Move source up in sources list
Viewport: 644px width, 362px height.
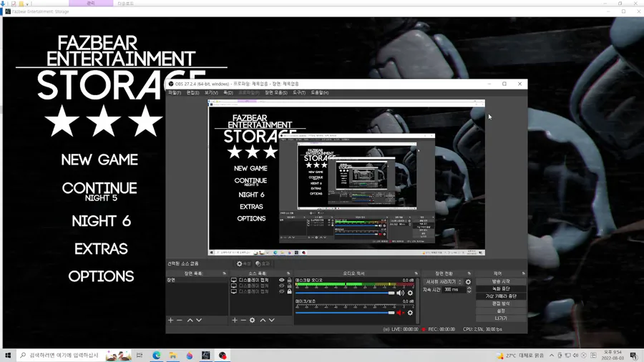263,320
